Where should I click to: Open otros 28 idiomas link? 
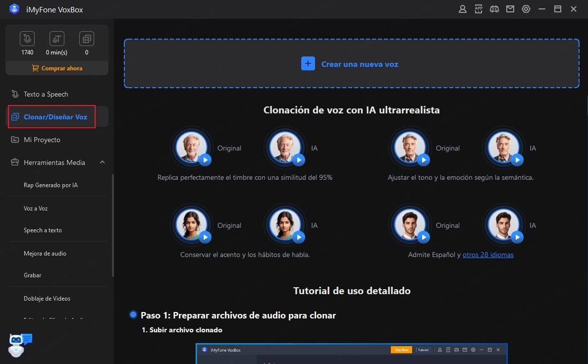point(488,255)
